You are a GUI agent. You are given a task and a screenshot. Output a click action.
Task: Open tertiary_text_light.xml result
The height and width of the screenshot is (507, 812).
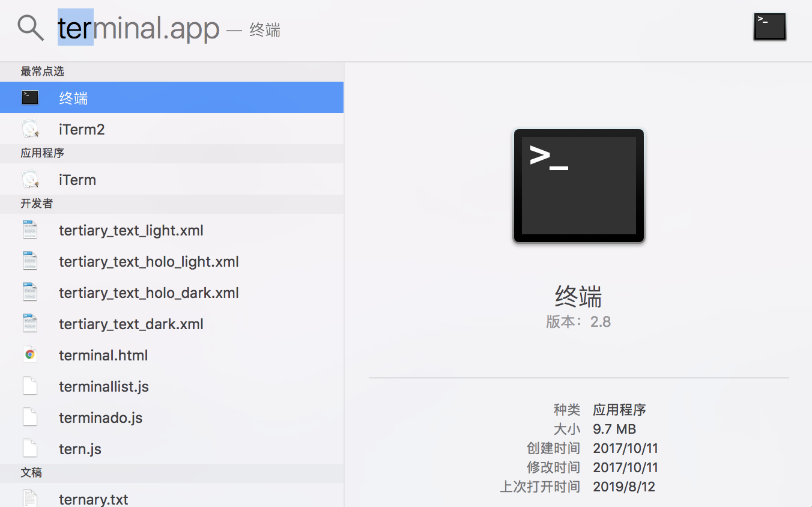pos(172,229)
